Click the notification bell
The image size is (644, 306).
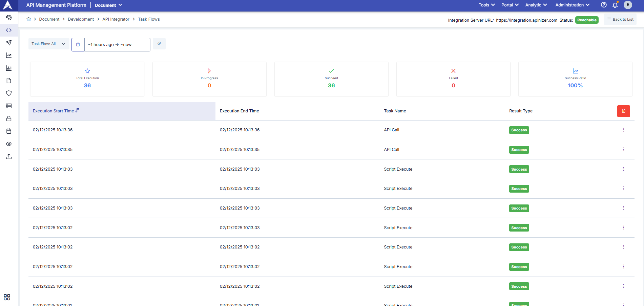[x=616, y=5]
